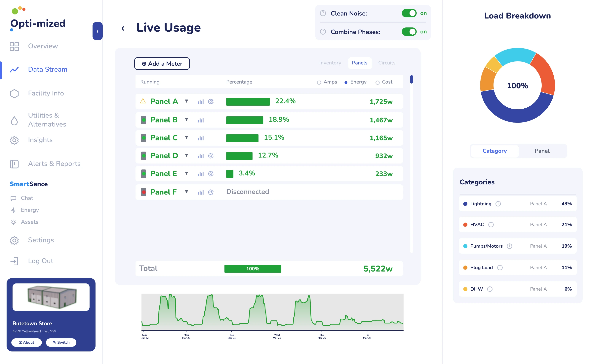Toggle Clean Noise switch off
The image size is (591, 364).
[409, 13]
